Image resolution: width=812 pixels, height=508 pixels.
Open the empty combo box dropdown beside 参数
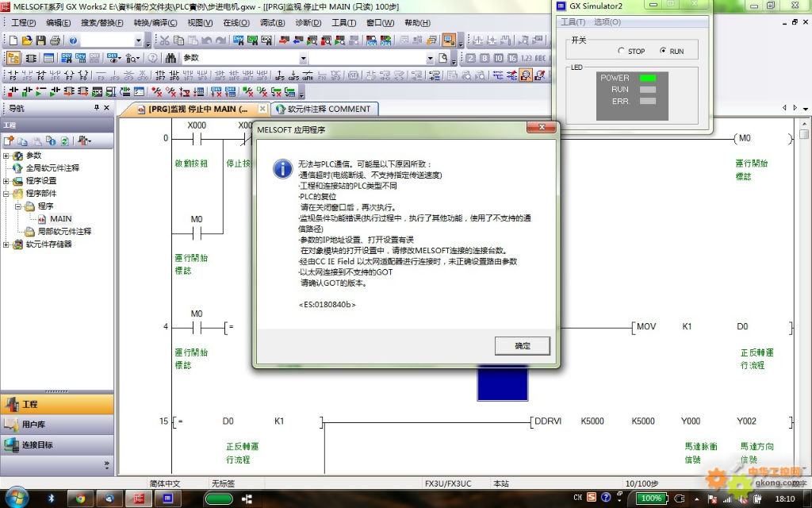430,58
